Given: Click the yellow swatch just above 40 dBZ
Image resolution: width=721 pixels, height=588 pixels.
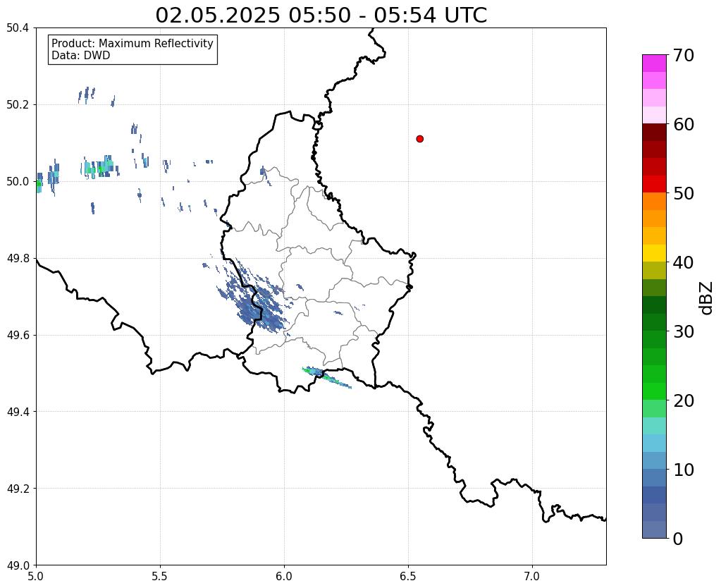Looking at the screenshot, I should 654,253.
